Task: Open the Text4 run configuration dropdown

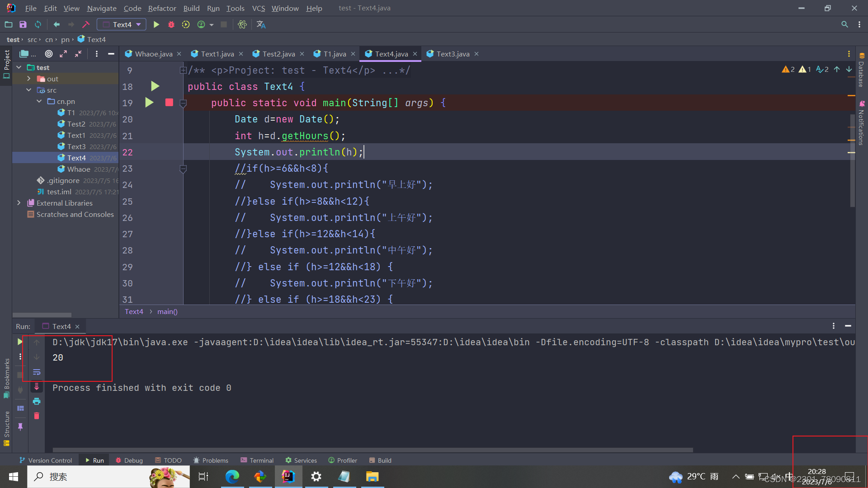Action: pos(122,24)
